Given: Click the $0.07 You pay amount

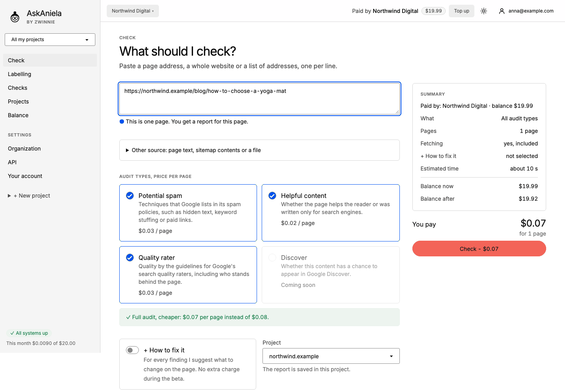Looking at the screenshot, I should (533, 223).
